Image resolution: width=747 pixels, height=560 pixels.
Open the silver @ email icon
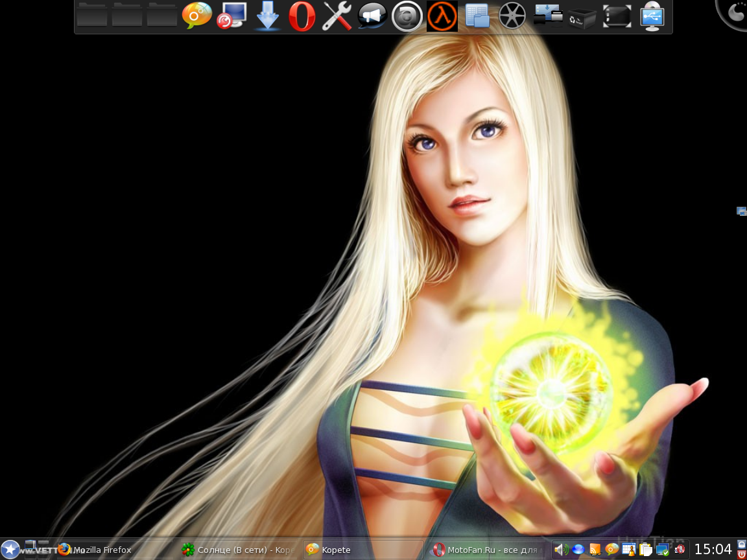click(407, 16)
